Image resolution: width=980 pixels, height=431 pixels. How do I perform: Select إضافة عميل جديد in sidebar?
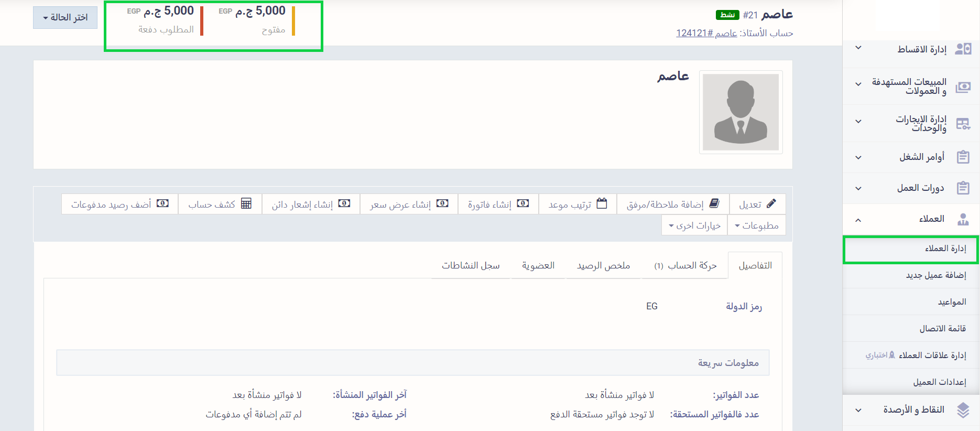tap(935, 275)
